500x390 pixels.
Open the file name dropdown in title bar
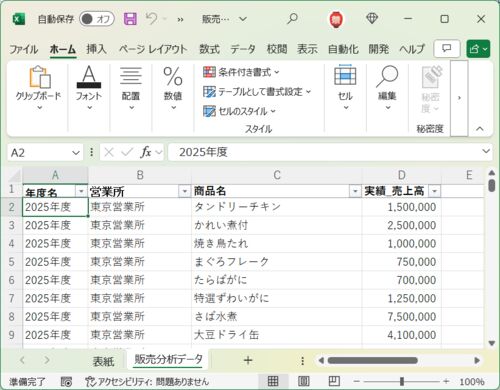pyautogui.click(x=243, y=19)
